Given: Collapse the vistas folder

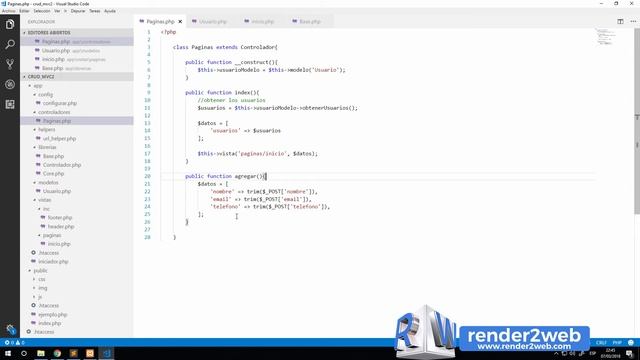Looking at the screenshot, I should (77, 200).
